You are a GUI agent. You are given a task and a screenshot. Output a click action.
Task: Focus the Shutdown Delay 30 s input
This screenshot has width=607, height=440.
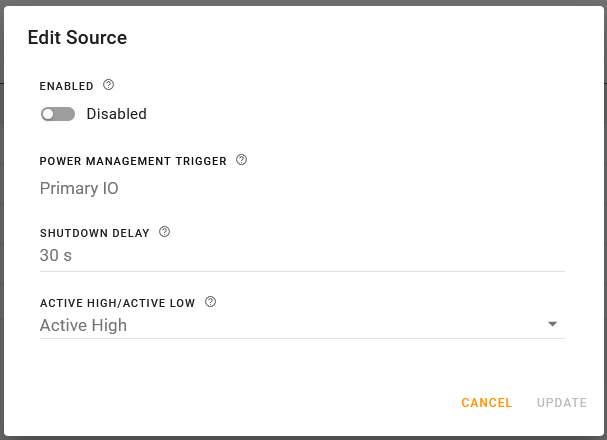[290, 255]
